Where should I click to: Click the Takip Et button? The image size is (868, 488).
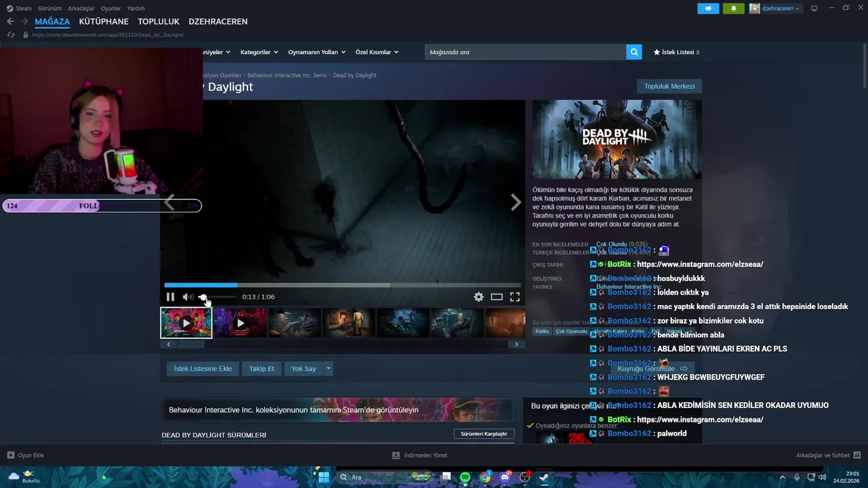(262, 369)
